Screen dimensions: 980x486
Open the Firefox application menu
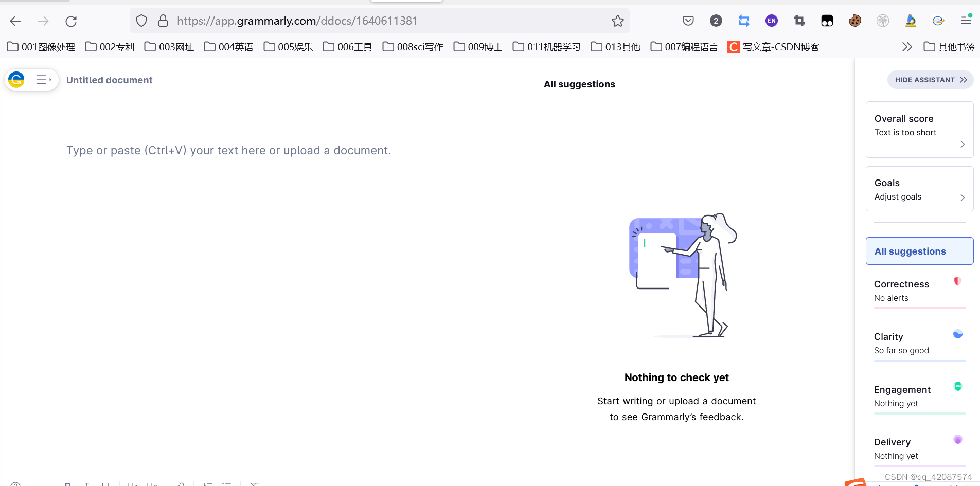pos(966,21)
